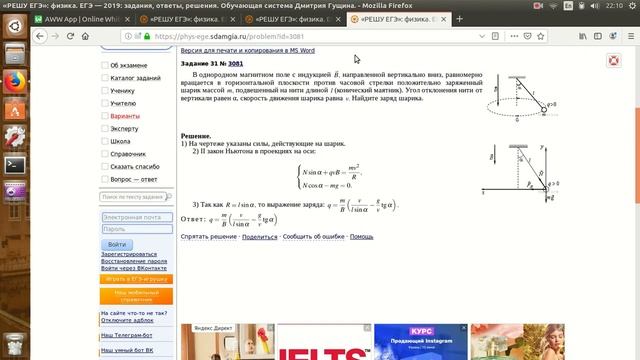The image size is (640, 360).
Task: Open a new tab with plus button
Action: (460, 19)
